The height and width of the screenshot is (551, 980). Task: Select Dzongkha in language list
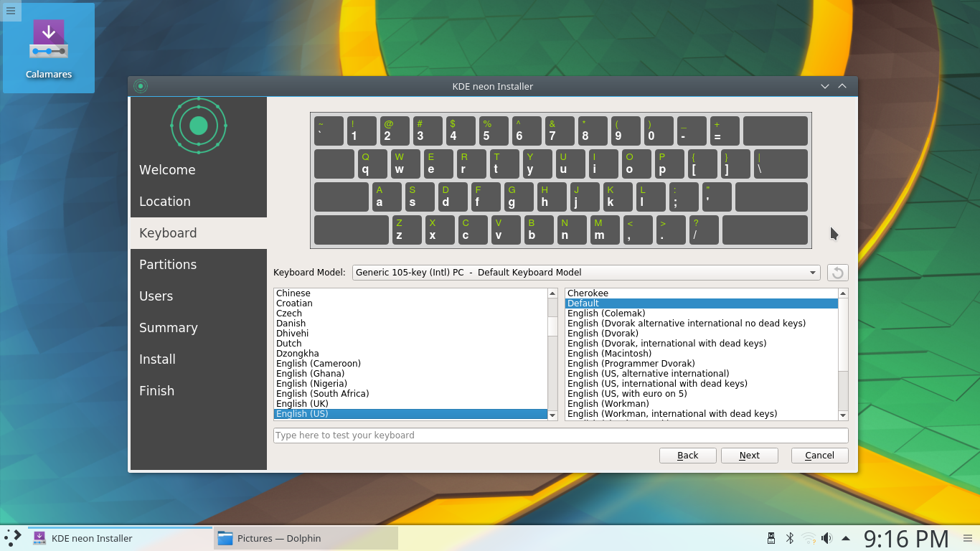coord(410,354)
